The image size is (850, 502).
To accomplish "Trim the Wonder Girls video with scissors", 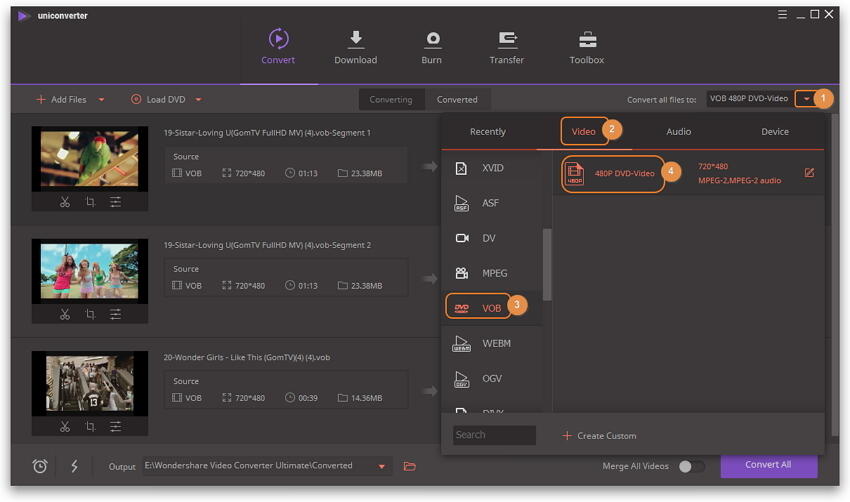I will [x=65, y=427].
